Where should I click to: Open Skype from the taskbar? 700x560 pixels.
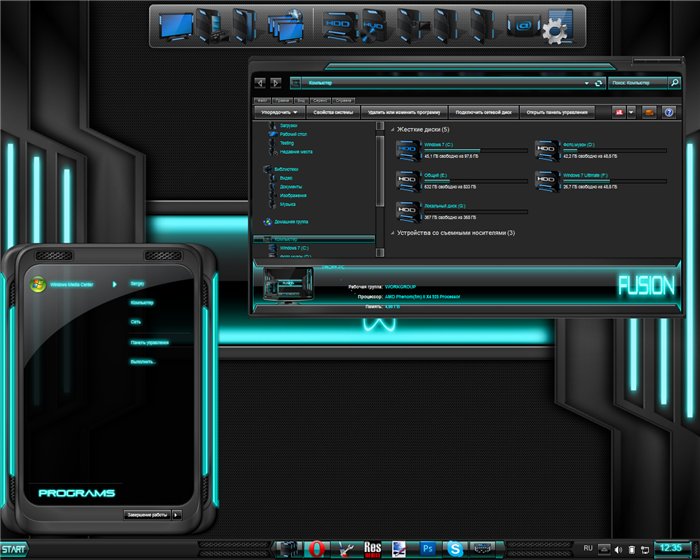coord(455,548)
